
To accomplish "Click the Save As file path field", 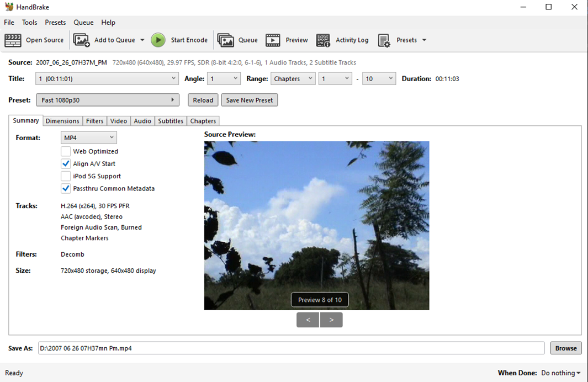I will coord(291,348).
